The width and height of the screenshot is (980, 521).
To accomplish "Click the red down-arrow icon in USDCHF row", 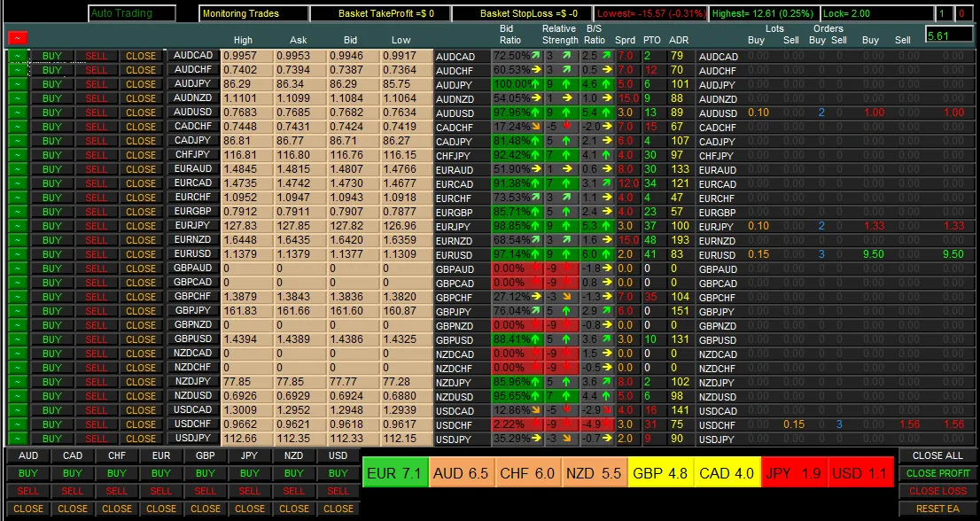I will [535, 424].
